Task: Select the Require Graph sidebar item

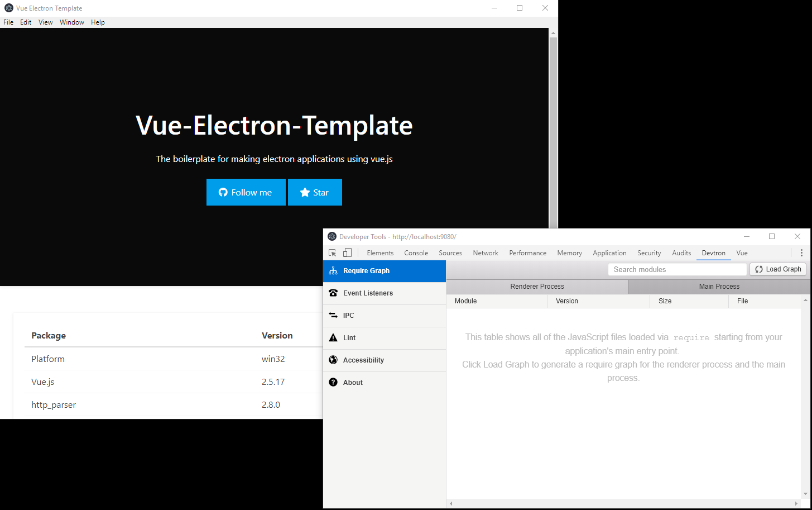Action: pyautogui.click(x=385, y=271)
